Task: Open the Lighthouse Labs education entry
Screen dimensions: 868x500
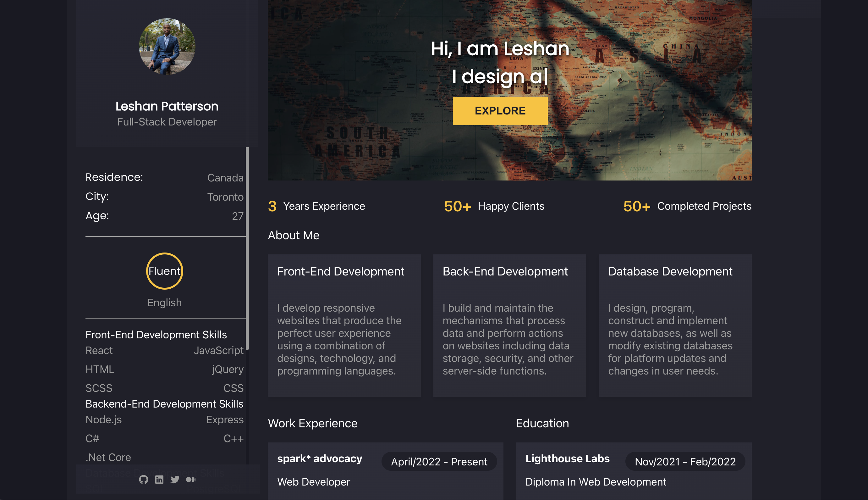Action: pyautogui.click(x=568, y=458)
